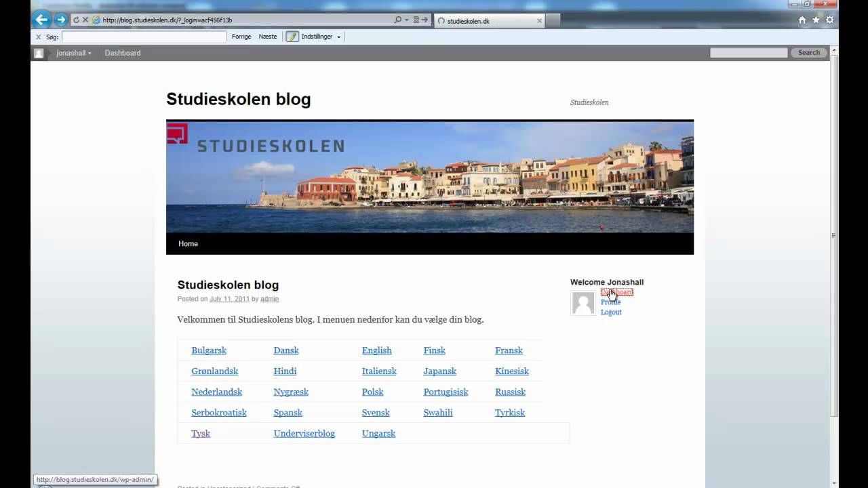
Task: Open the Japansk blog link
Action: (440, 371)
